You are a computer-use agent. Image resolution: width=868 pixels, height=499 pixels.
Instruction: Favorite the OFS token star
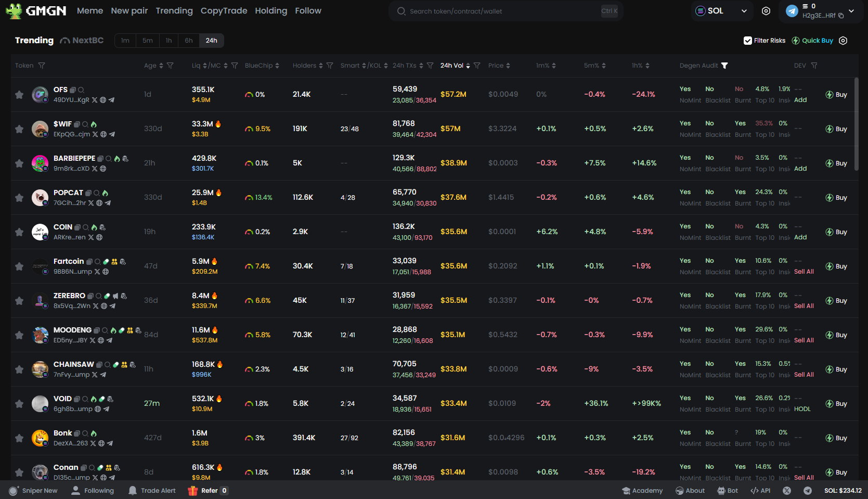(19, 95)
